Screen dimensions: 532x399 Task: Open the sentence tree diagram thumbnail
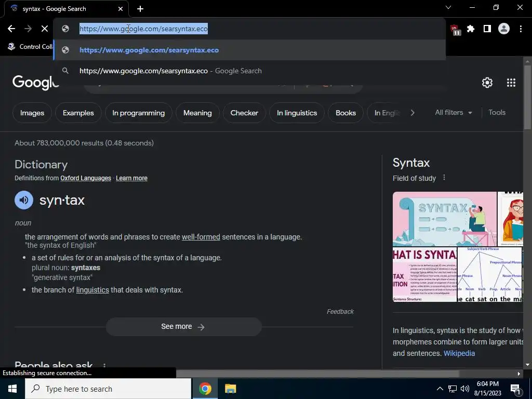[x=490, y=274]
